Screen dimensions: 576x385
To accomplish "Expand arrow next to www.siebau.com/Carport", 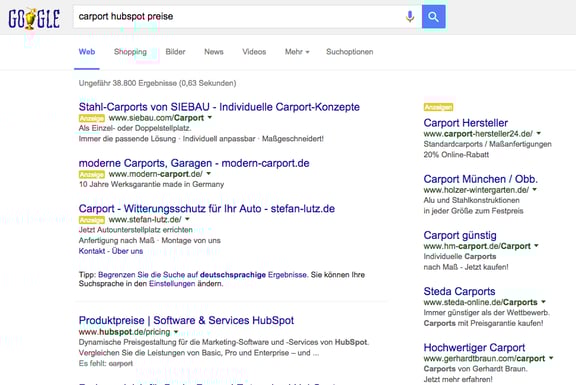I will coord(210,118).
